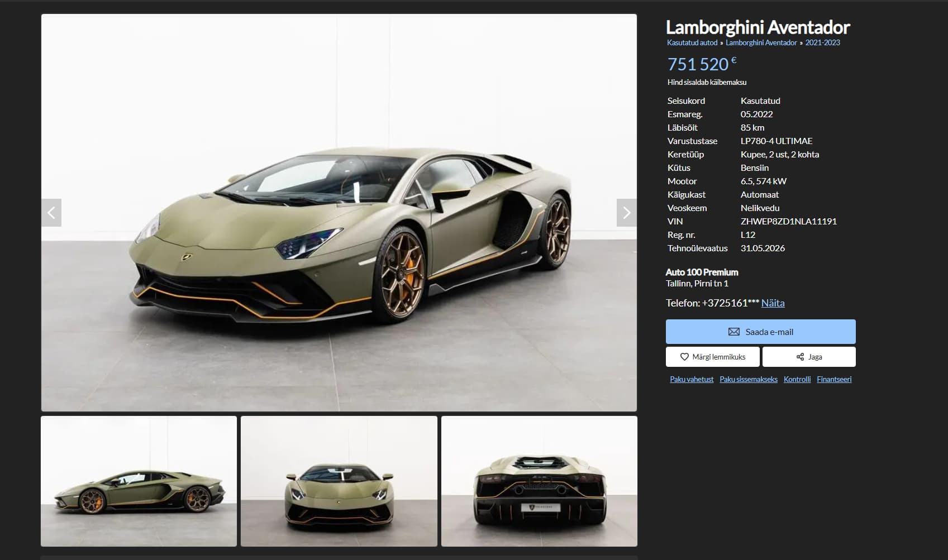
Task: Share the listing with Jaga button
Action: (x=809, y=357)
